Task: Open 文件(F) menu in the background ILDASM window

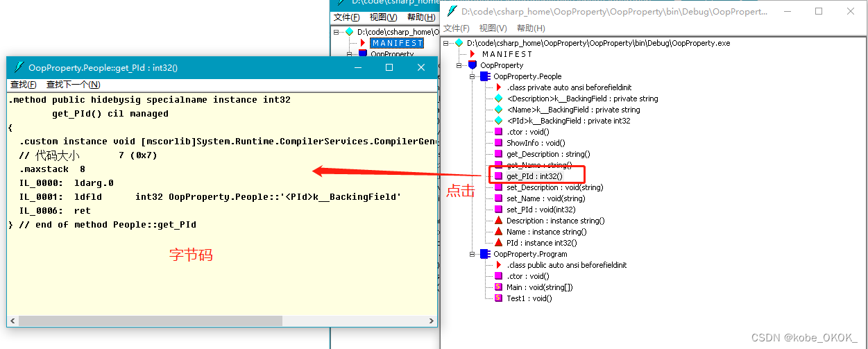Action: point(347,17)
